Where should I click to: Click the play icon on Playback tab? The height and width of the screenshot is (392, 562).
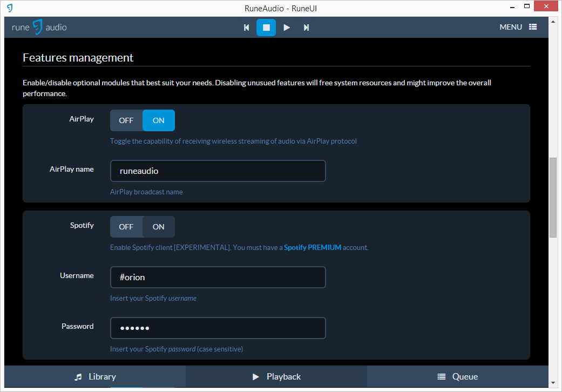[x=255, y=377]
